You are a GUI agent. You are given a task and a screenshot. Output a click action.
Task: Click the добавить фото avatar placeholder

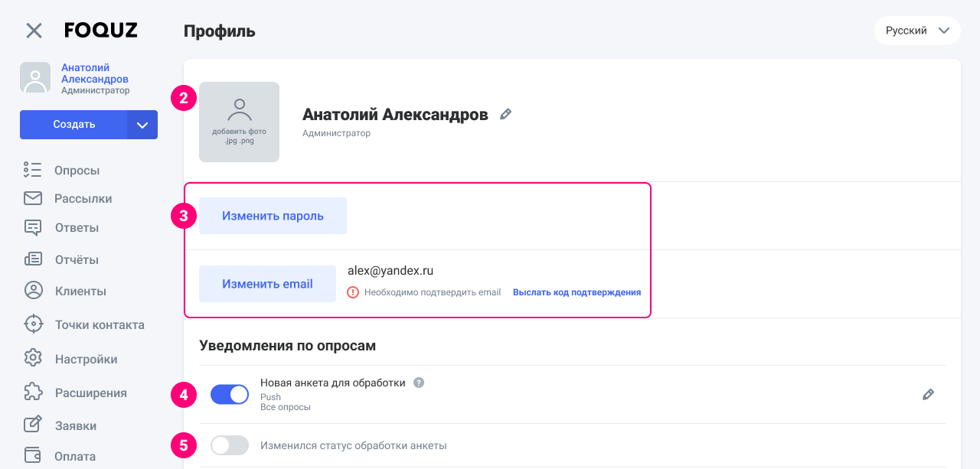pyautogui.click(x=239, y=122)
